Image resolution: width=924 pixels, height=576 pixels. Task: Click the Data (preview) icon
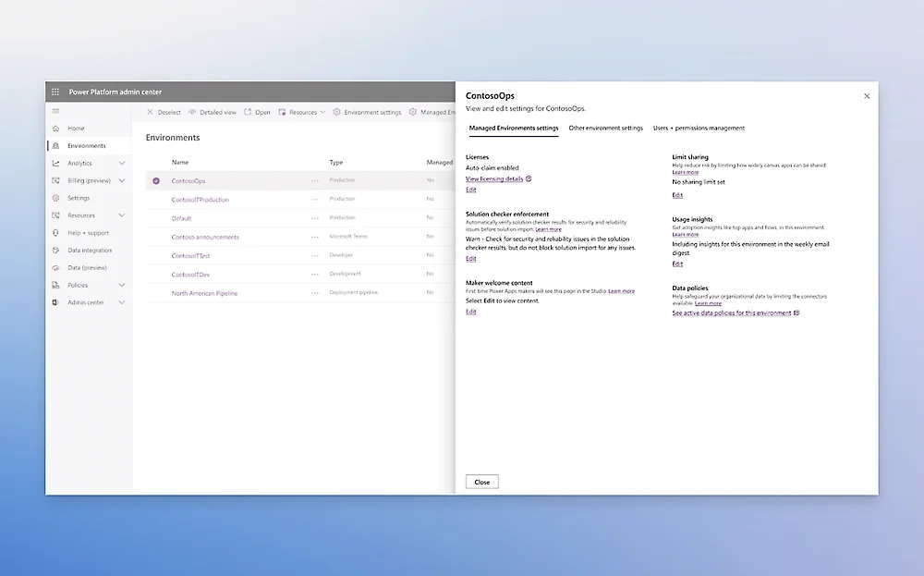coord(56,268)
